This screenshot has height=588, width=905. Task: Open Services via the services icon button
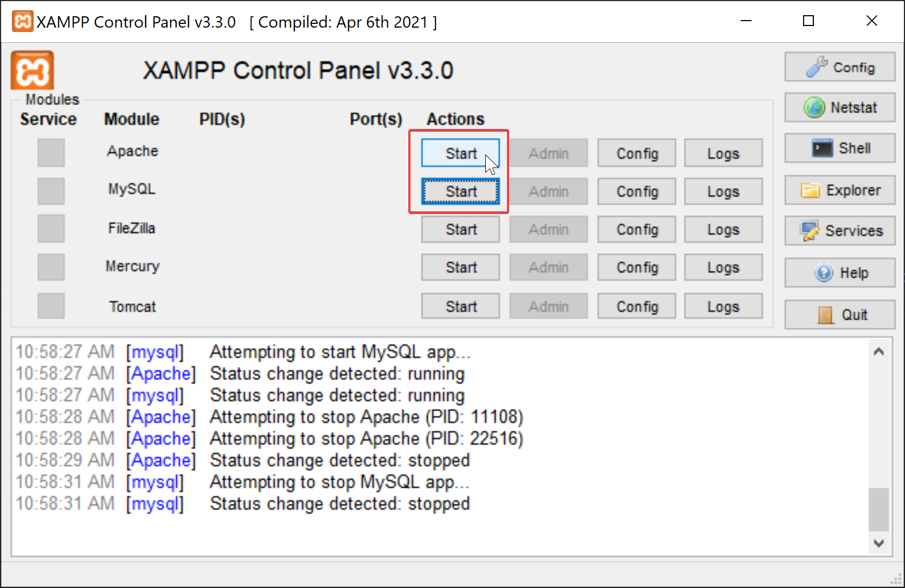(839, 231)
